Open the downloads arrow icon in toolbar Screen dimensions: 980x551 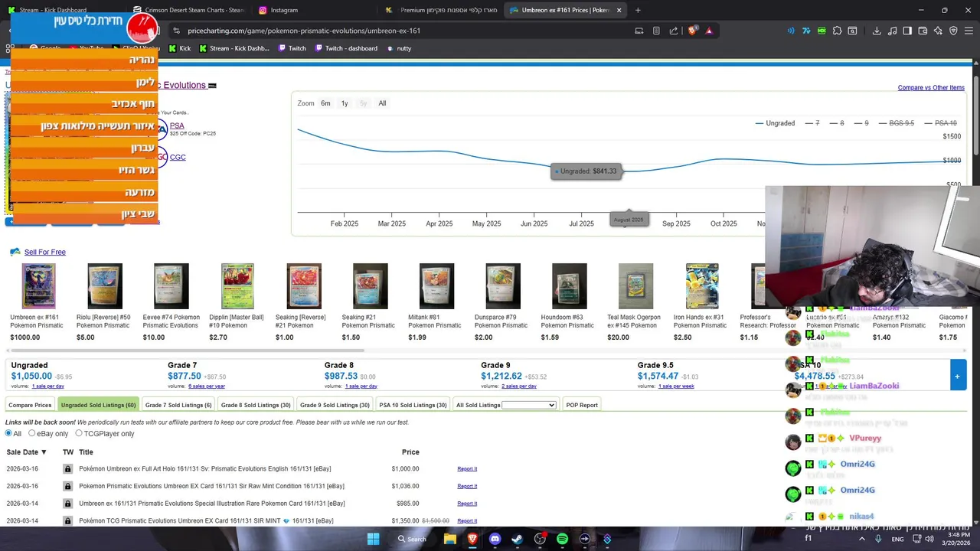pyautogui.click(x=877, y=31)
